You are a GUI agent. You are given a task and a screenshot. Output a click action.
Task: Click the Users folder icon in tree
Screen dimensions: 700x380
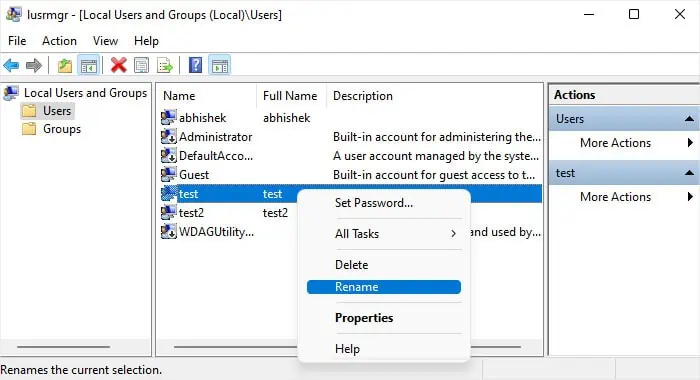29,111
